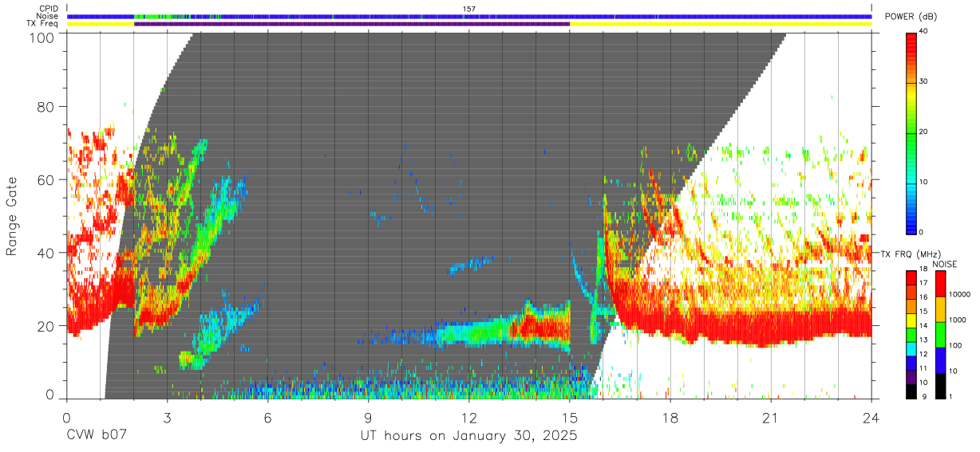Click the Range Gate y-axis title

[x=12, y=216]
